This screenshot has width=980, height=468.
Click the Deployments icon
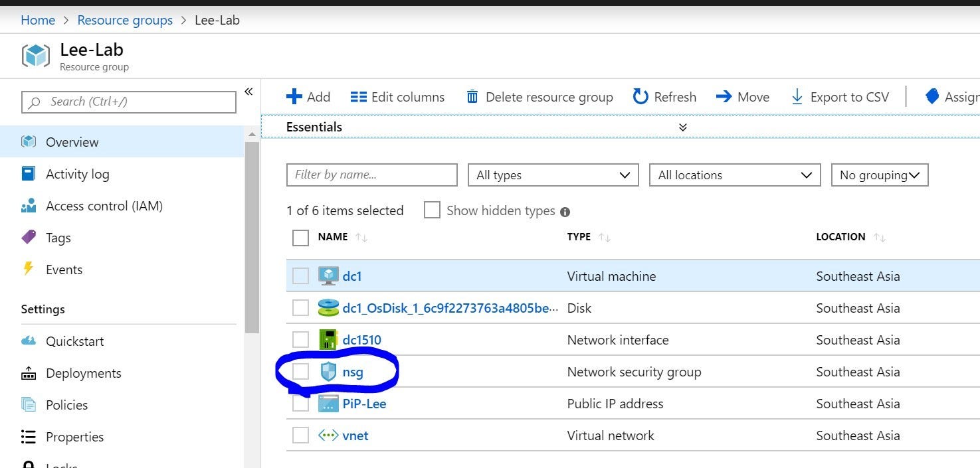click(29, 373)
